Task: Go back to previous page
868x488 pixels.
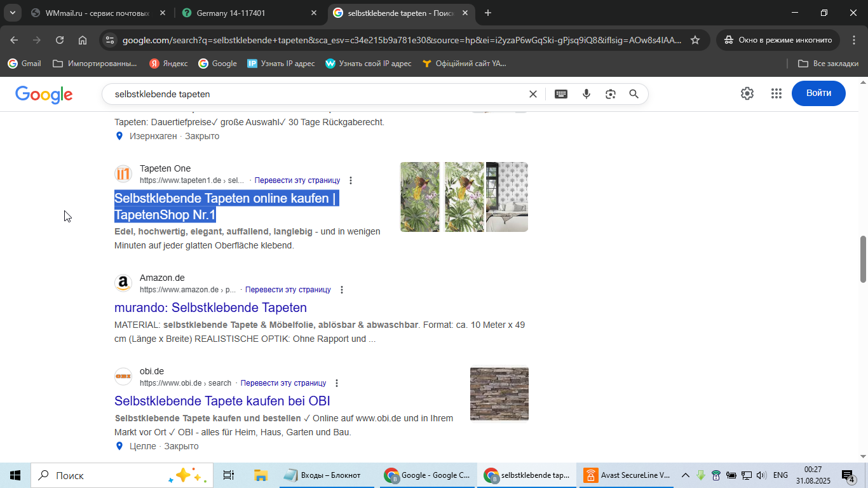Action: click(x=14, y=40)
